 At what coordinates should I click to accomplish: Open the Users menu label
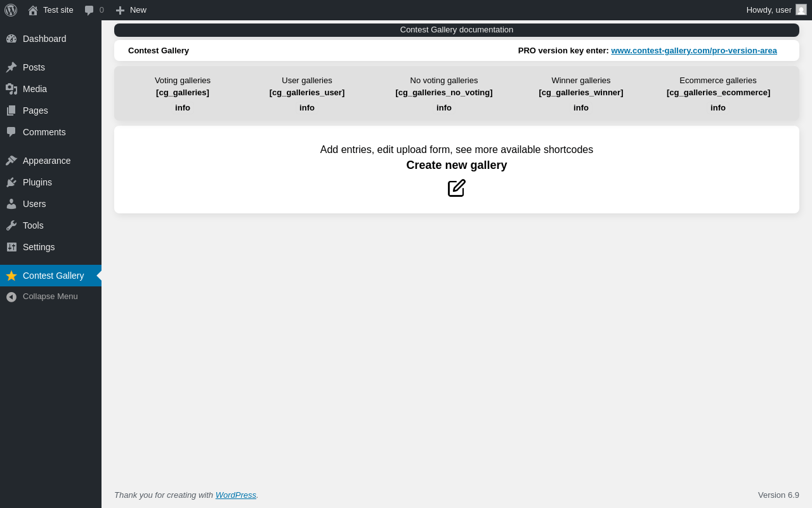tap(34, 204)
